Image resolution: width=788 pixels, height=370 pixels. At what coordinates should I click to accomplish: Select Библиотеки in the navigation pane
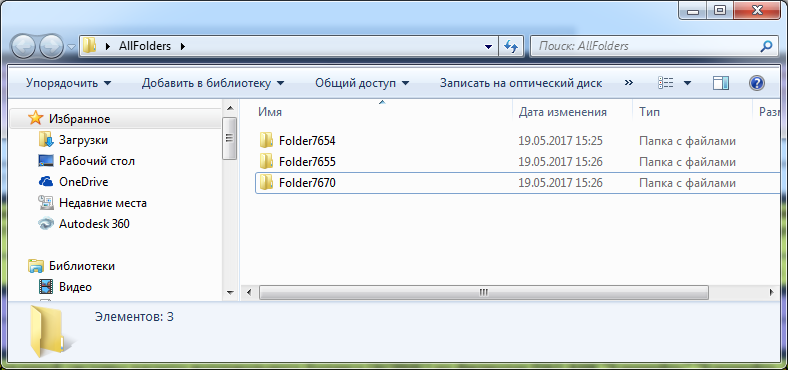[x=82, y=266]
